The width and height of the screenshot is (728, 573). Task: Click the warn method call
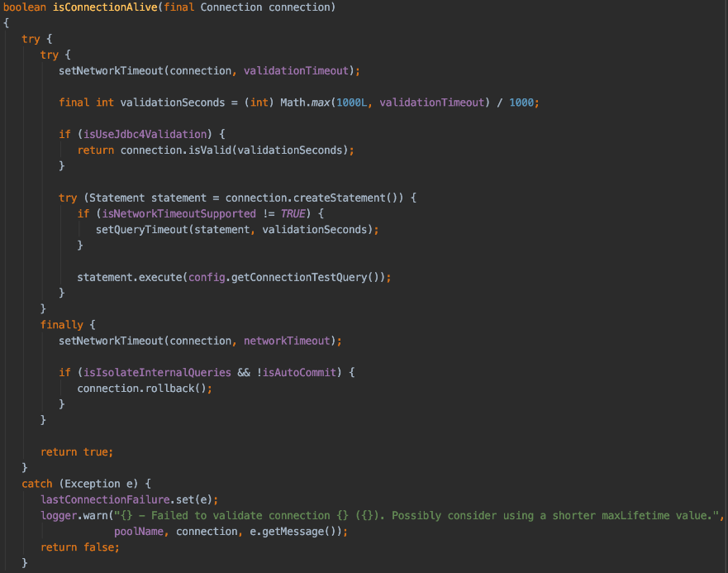click(96, 516)
